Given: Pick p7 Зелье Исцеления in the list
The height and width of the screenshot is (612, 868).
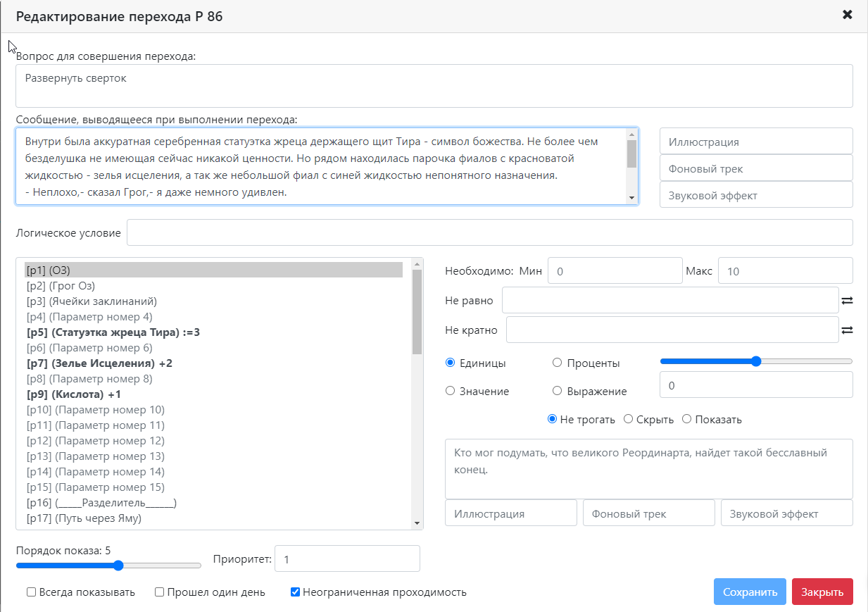Looking at the screenshot, I should coord(99,363).
